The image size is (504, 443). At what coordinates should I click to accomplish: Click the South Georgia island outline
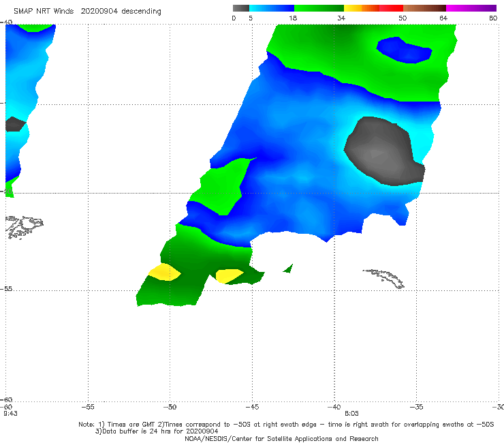click(383, 279)
